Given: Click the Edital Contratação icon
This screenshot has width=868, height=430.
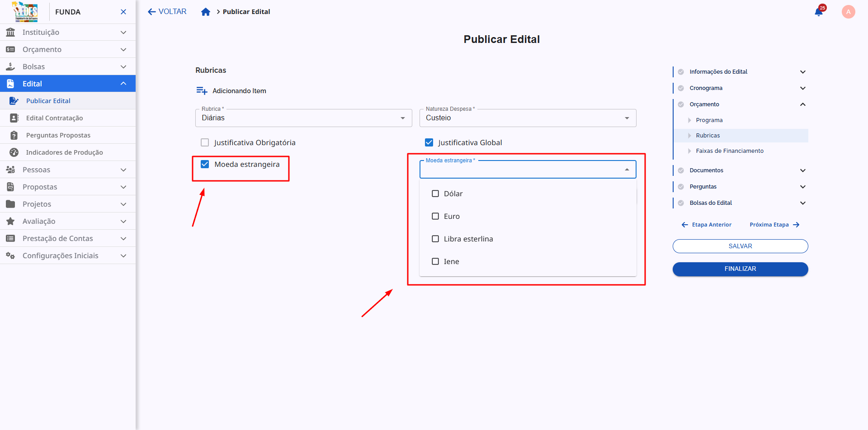Looking at the screenshot, I should [14, 118].
